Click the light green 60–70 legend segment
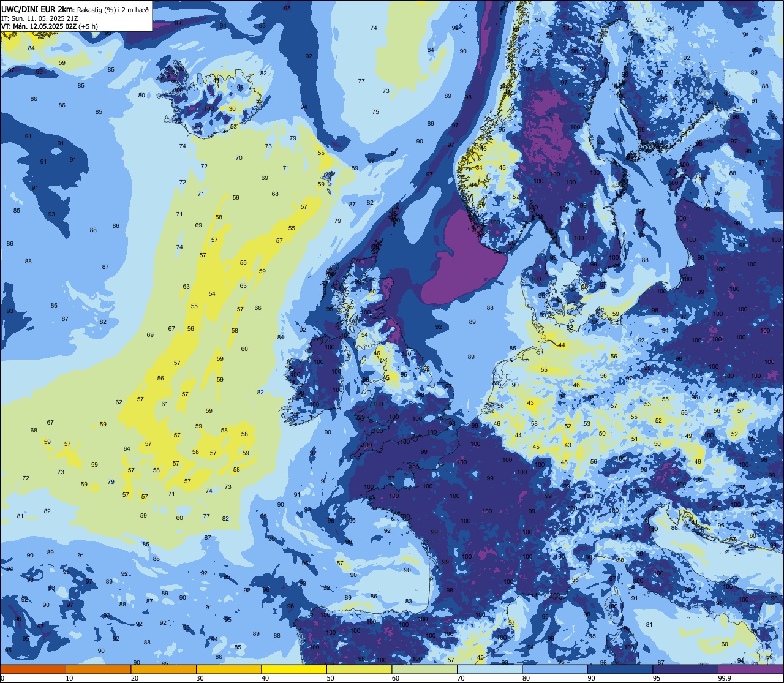This screenshot has height=683, width=784. 424,669
